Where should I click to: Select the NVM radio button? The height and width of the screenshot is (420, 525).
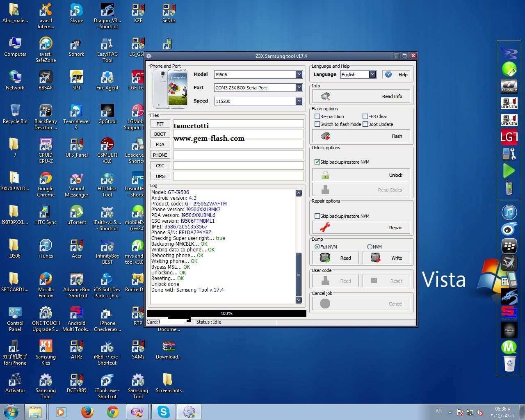click(x=370, y=247)
